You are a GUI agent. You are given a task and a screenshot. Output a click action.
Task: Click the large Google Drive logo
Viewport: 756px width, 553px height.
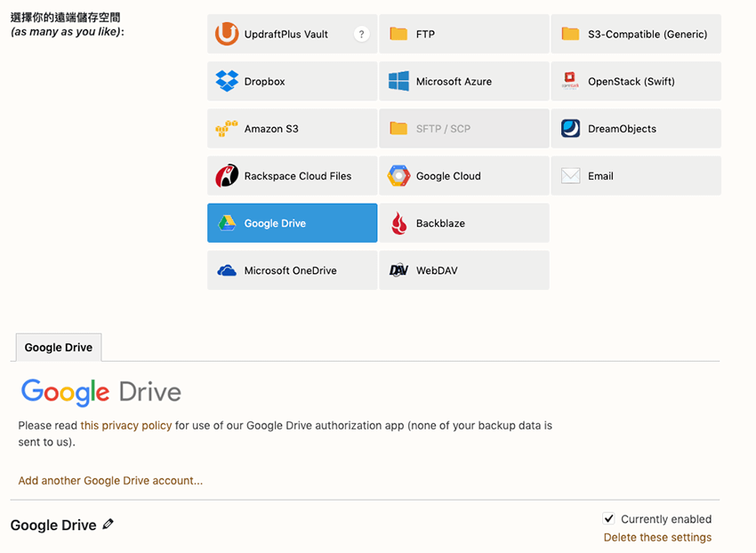101,392
